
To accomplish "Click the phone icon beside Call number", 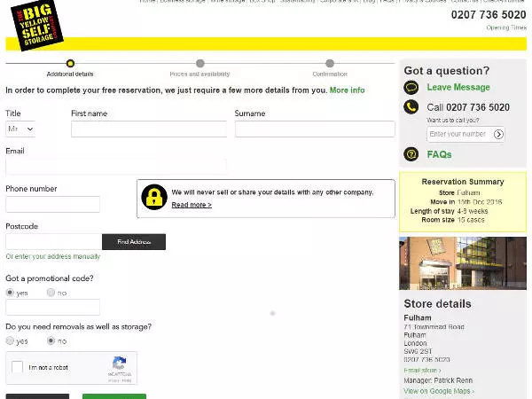I will [x=411, y=107].
